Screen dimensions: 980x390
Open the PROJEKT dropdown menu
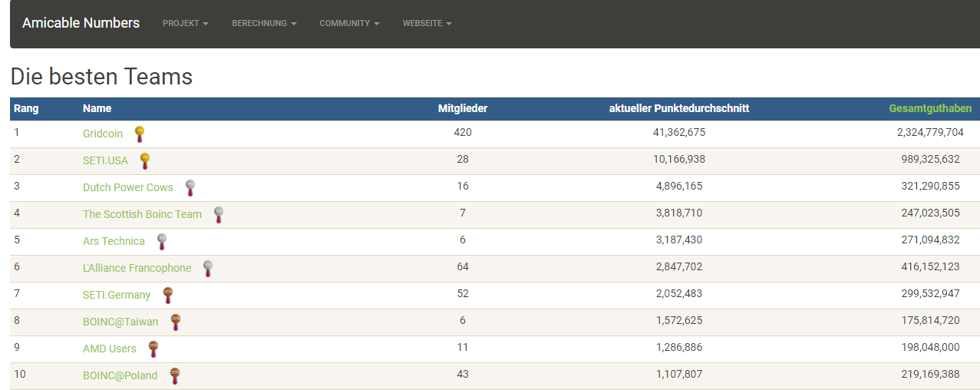tap(186, 24)
